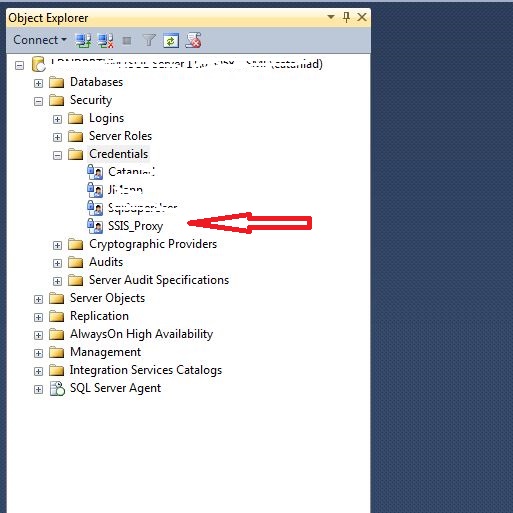Screen dimensions: 513x513
Task: Expand the Replication node
Action: (x=38, y=317)
